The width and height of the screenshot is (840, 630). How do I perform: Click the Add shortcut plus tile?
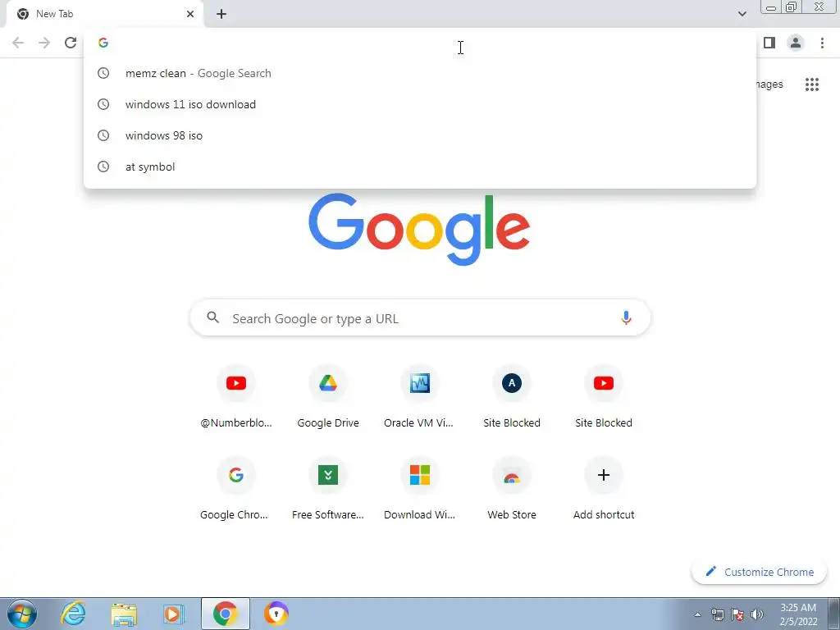pyautogui.click(x=604, y=489)
